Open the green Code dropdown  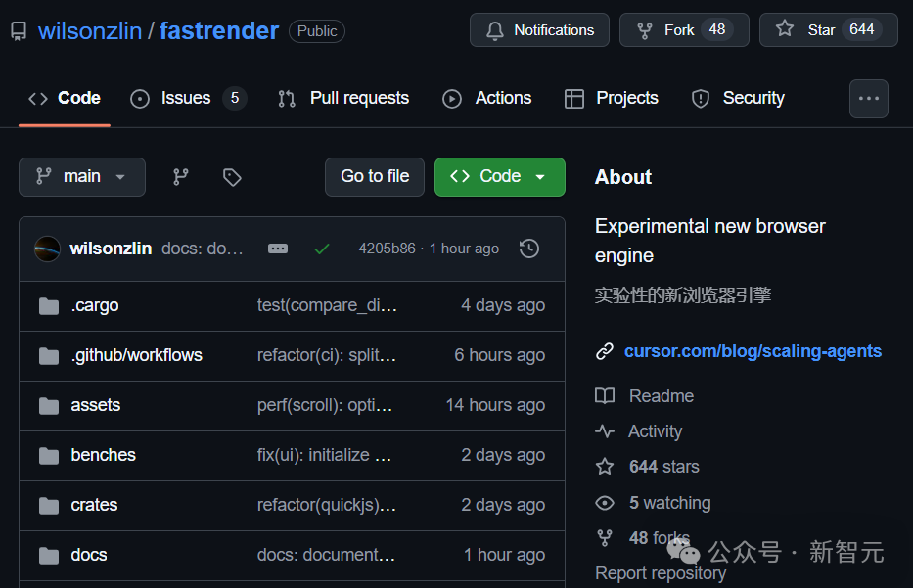coord(499,177)
